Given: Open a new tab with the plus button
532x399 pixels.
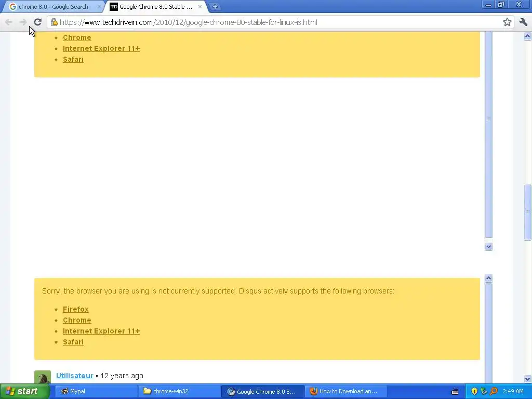Looking at the screenshot, I should pyautogui.click(x=215, y=6).
